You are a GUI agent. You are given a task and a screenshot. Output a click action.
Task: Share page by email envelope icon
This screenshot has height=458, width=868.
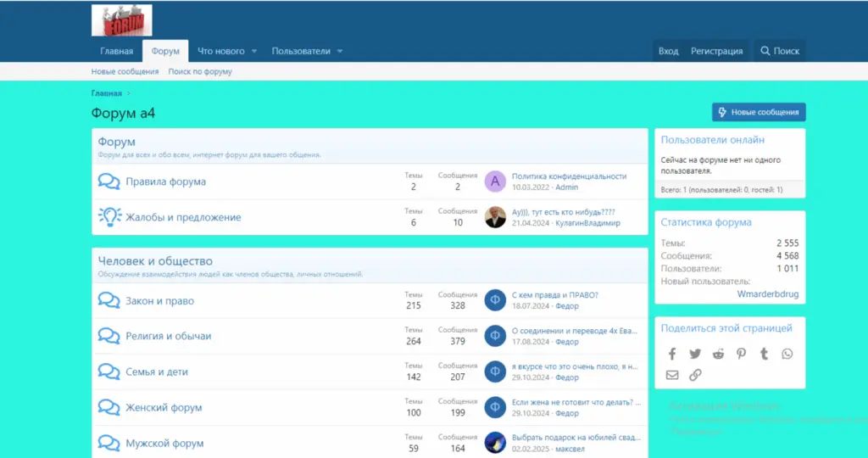click(x=672, y=375)
